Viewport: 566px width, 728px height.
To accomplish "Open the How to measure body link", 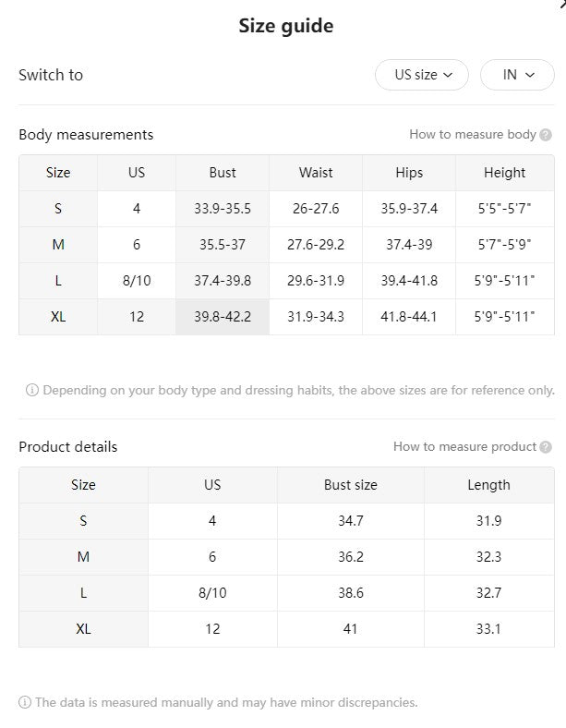I will coord(473,135).
